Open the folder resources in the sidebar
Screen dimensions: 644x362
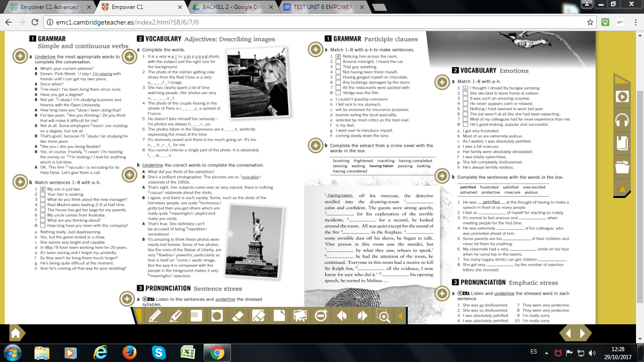click(623, 166)
